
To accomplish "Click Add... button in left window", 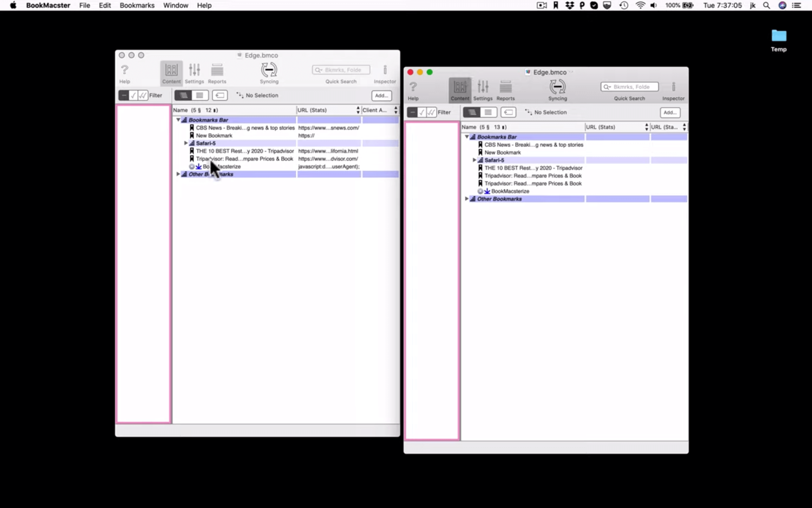I will pyautogui.click(x=382, y=96).
